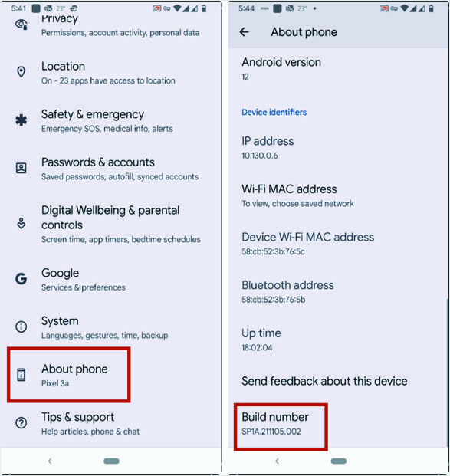The height and width of the screenshot is (476, 450).
Task: Open the Location pin icon
Action: coord(21,72)
